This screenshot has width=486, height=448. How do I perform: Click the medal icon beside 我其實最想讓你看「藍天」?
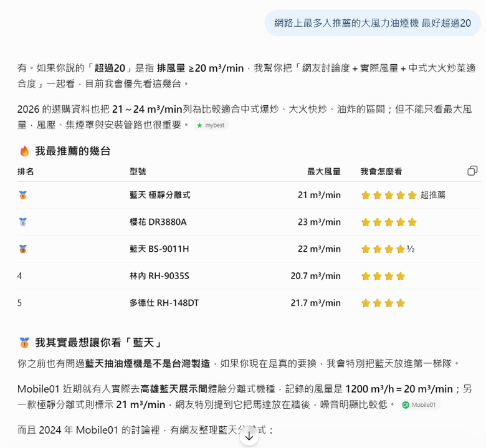(24, 343)
